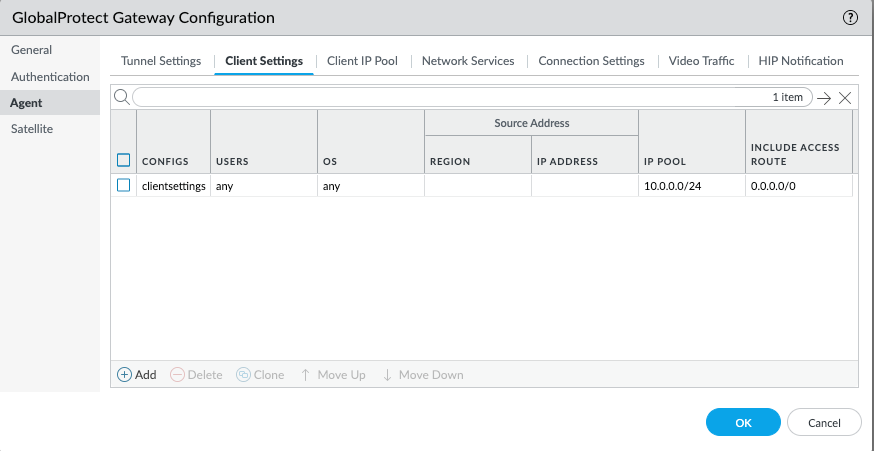Viewport: 874px width, 451px height.
Task: Select Satellite in the left sidebar
Action: tap(32, 129)
